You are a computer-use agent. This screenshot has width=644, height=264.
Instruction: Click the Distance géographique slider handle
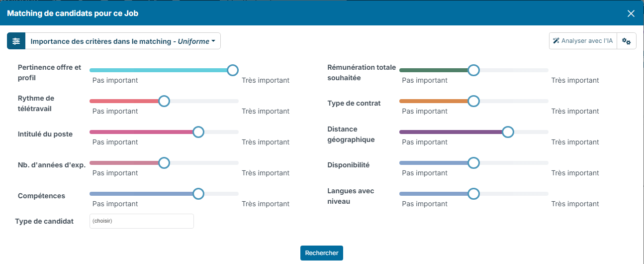(508, 132)
